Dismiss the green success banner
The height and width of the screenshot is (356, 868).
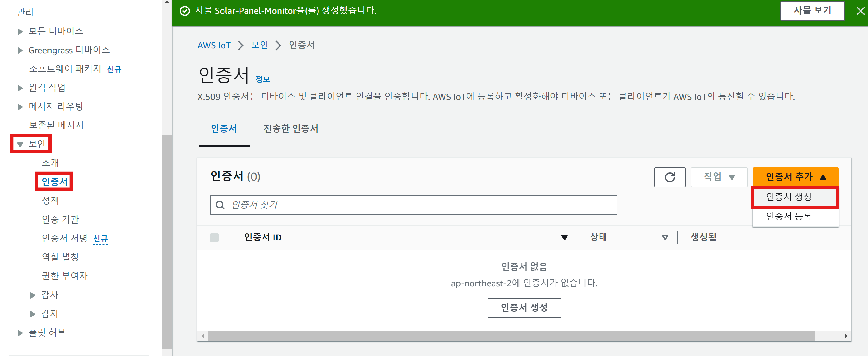tap(860, 11)
